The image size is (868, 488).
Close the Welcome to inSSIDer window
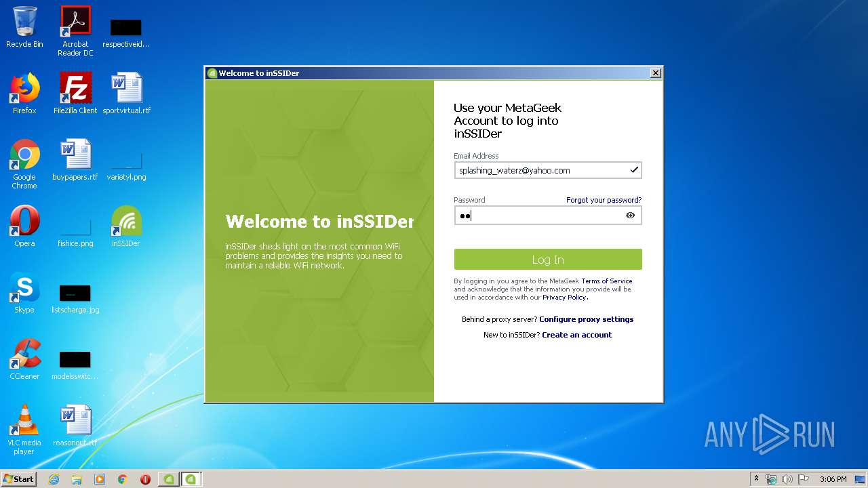click(x=655, y=73)
